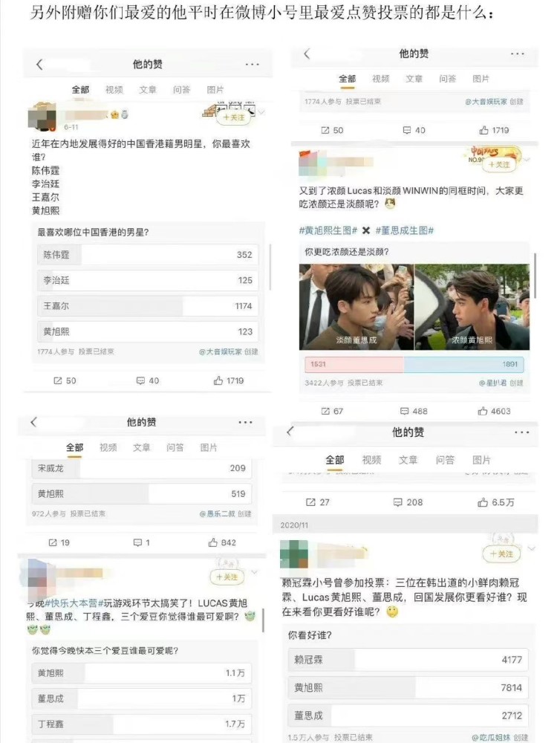
Task: Expand chevron next to Lucas WINWIN post follow button
Action: pyautogui.click(x=527, y=160)
